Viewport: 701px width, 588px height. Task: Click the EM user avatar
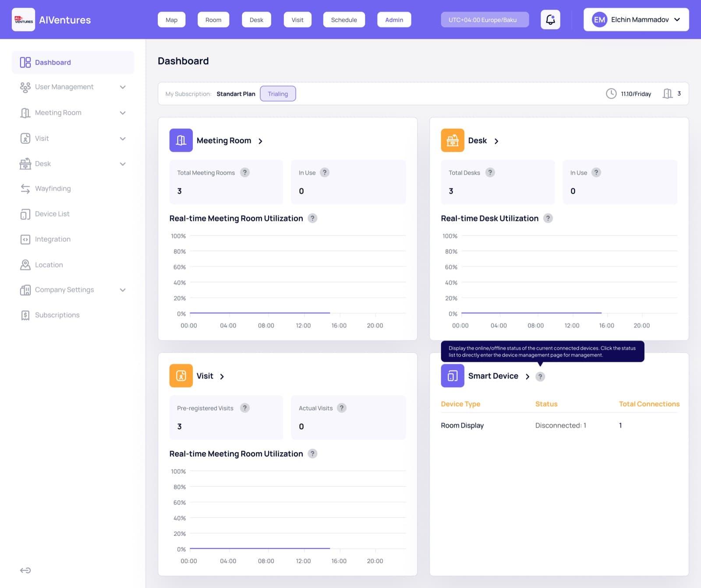(599, 20)
